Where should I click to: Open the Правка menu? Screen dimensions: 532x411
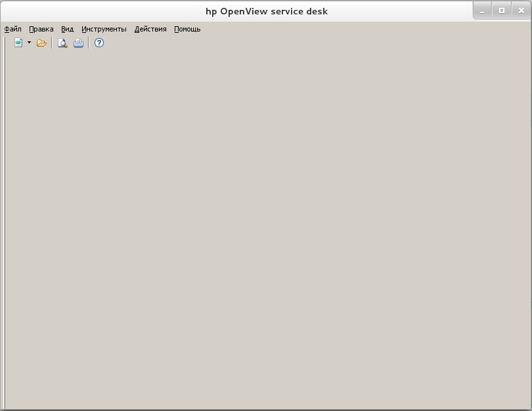(x=41, y=29)
